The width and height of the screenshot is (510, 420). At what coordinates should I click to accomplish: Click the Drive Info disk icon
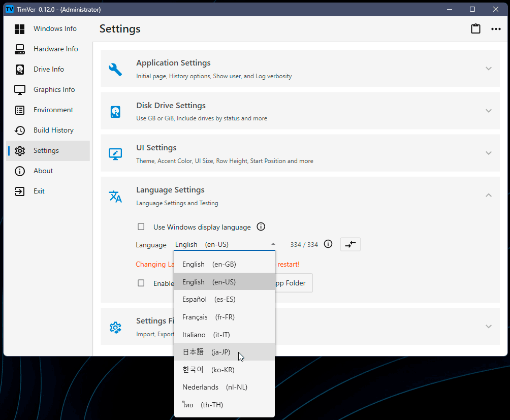[x=19, y=69]
